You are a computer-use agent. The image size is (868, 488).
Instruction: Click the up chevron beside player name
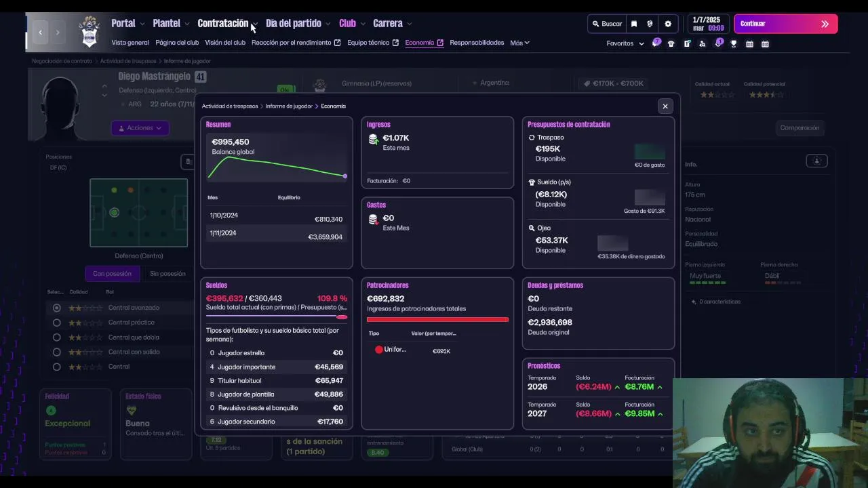pyautogui.click(x=104, y=86)
